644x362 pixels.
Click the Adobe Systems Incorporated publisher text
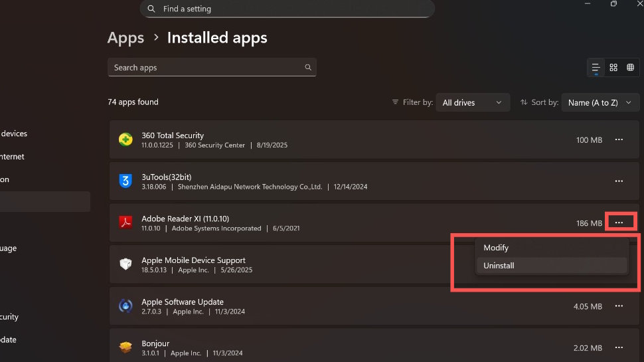pos(216,228)
